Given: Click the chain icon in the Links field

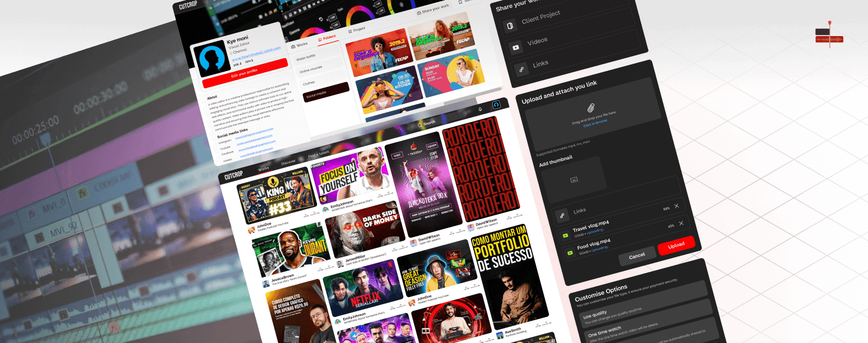Looking at the screenshot, I should click(x=562, y=215).
